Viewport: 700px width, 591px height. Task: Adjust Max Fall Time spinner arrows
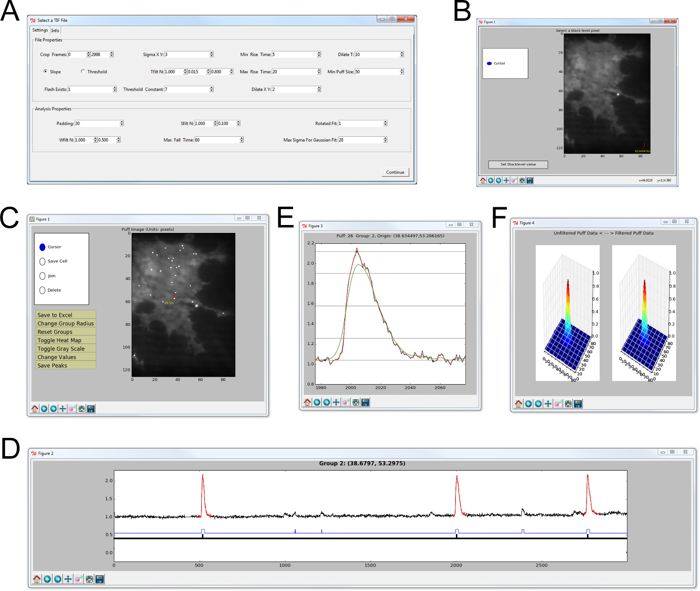(242, 140)
